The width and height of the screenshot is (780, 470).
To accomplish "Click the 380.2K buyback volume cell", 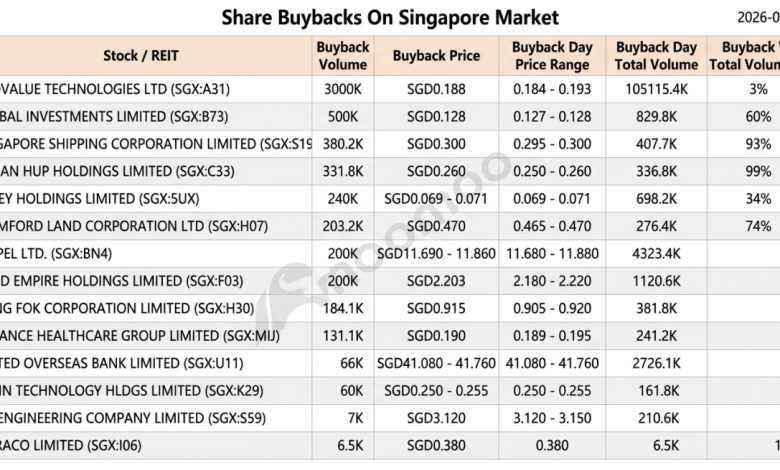I will click(343, 144).
